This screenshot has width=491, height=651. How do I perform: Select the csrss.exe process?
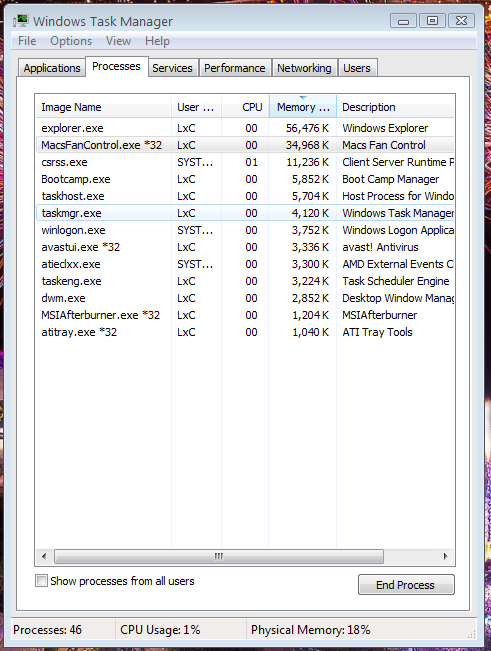pos(245,162)
